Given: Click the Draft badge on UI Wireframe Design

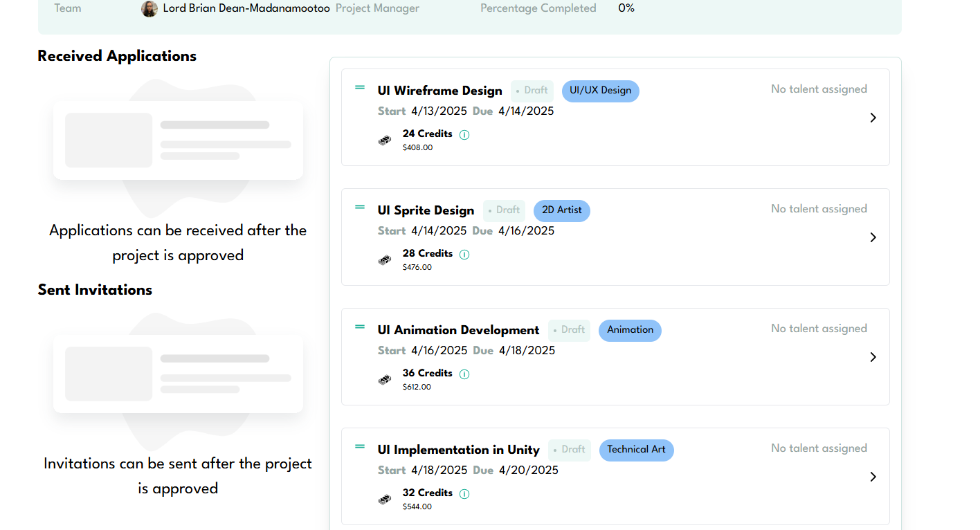Looking at the screenshot, I should coord(532,91).
